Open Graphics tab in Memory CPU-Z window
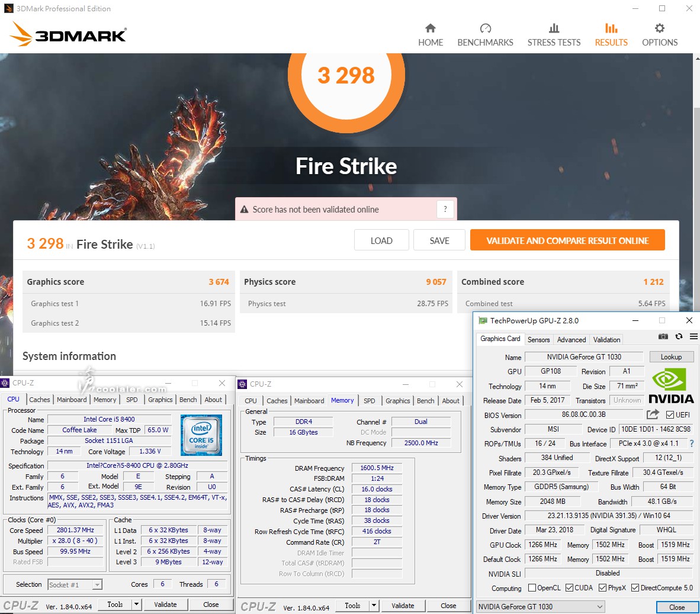The height and width of the screenshot is (614, 700). click(398, 401)
